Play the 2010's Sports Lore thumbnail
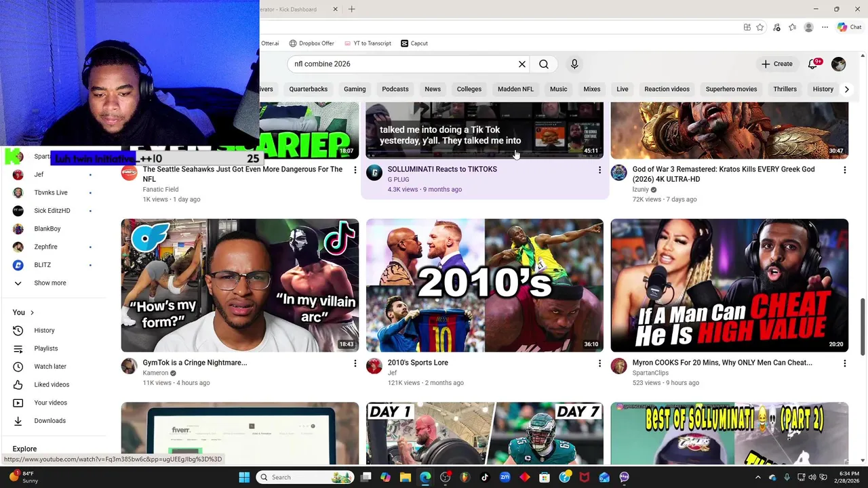Screen dimensions: 868x488 [485, 285]
